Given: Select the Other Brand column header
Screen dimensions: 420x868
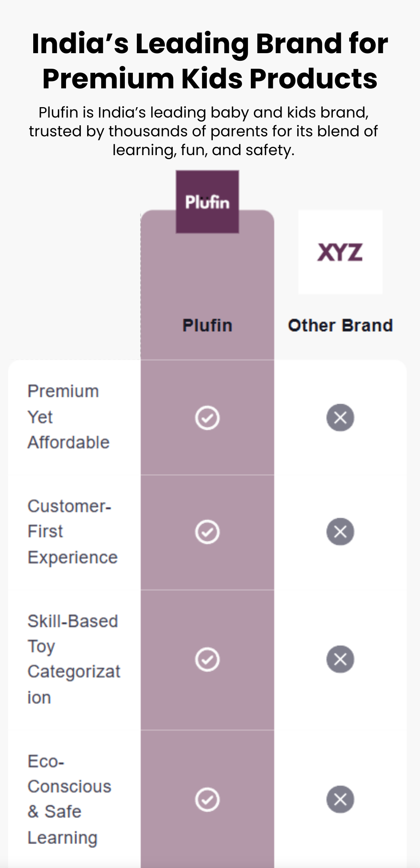Looking at the screenshot, I should (x=340, y=325).
